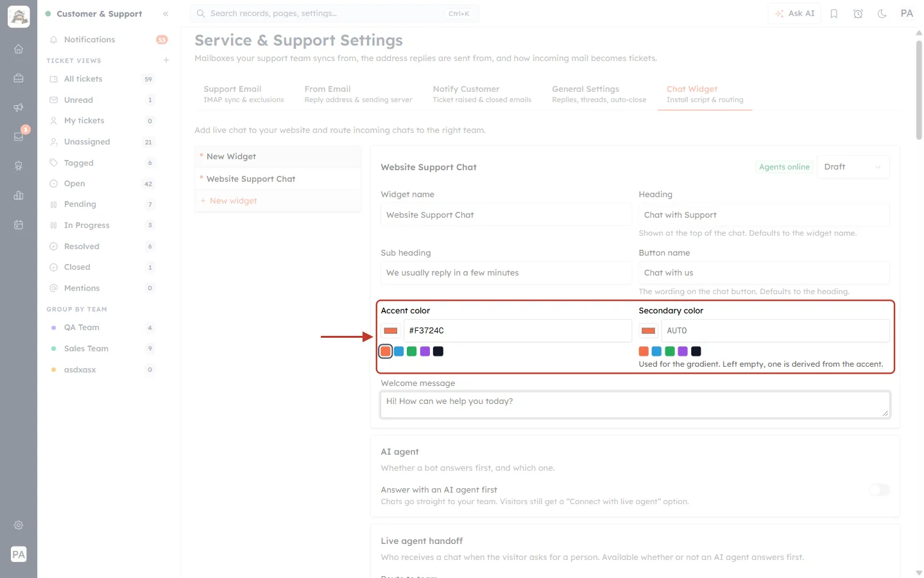
Task: Open the Draft status dropdown
Action: click(853, 167)
